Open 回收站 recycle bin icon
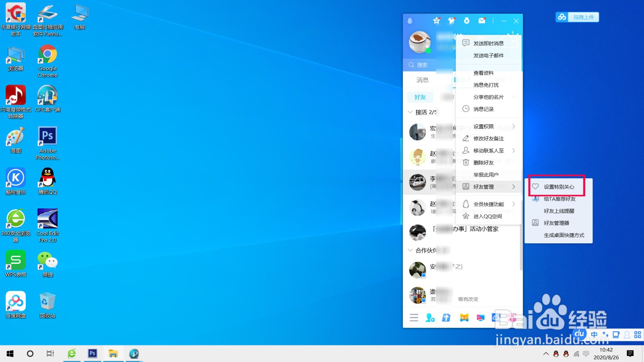644x362 pixels. 47,305
